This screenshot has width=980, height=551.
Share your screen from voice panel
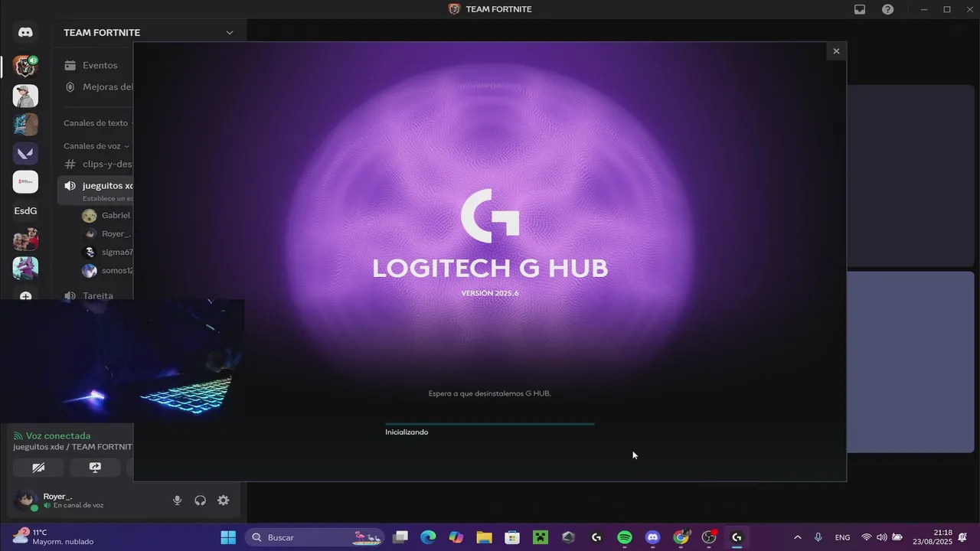click(x=95, y=467)
